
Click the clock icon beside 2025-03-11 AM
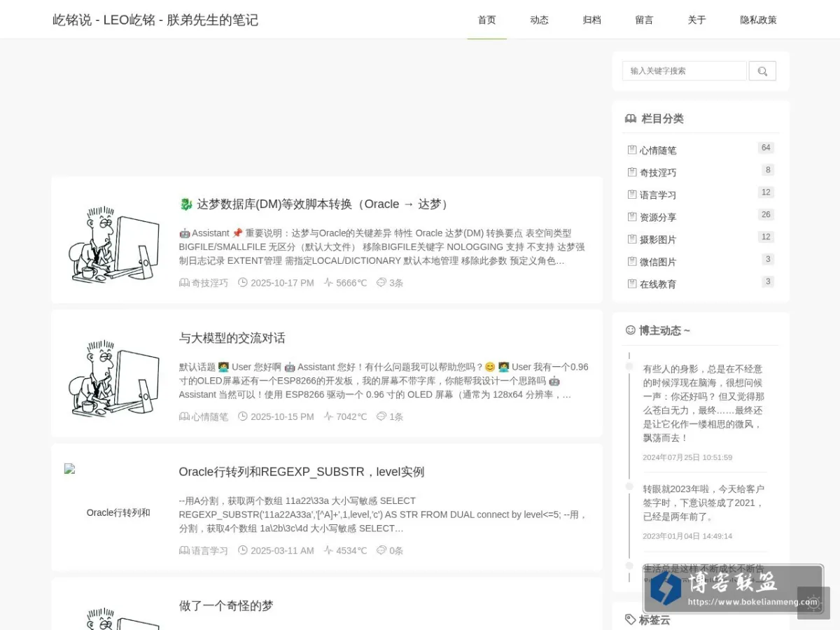click(x=243, y=550)
